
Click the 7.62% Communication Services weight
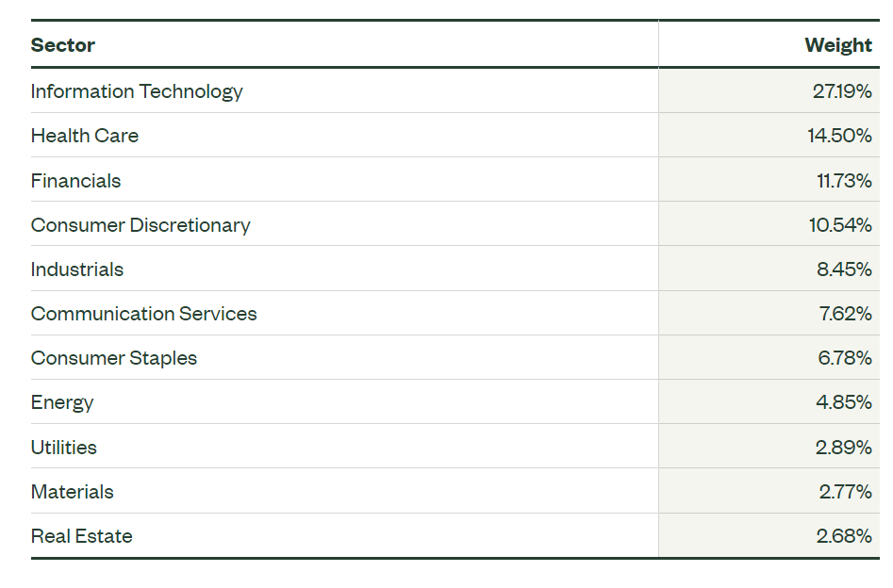[x=845, y=314]
